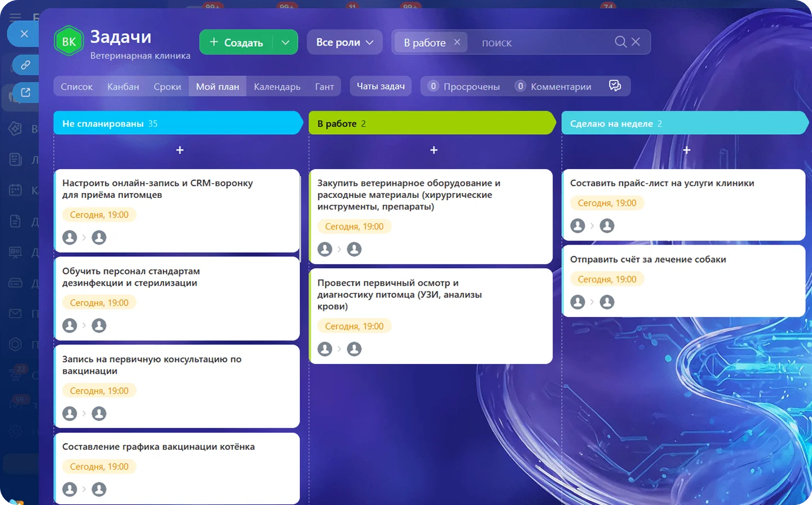Click the deadline on "Обучить персонал" card
Viewport: 812px width, 505px height.
click(99, 303)
